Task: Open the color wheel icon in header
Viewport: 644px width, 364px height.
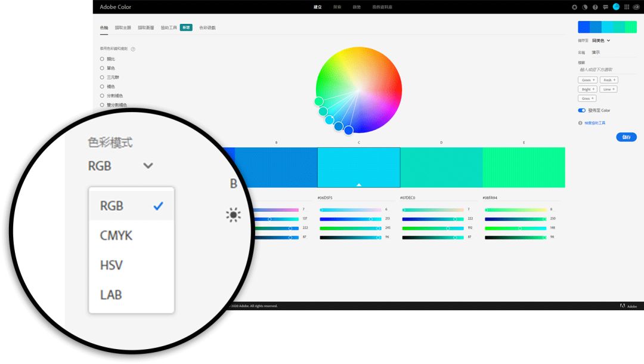Action: click(x=584, y=7)
